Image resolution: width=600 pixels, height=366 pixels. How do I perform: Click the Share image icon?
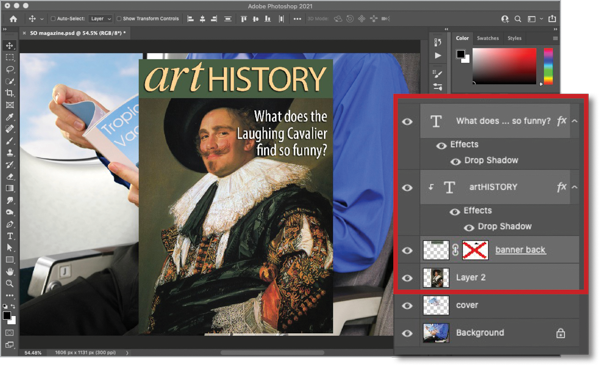(552, 18)
